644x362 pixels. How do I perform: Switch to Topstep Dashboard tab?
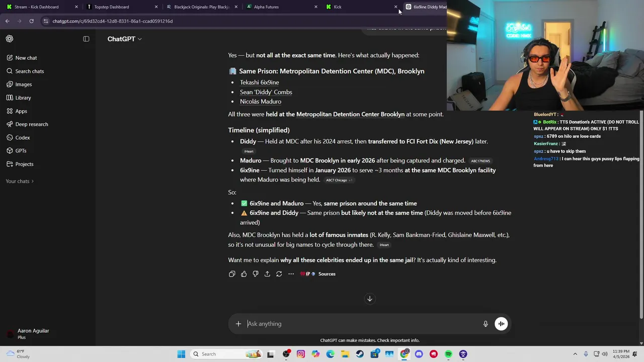pyautogui.click(x=121, y=7)
